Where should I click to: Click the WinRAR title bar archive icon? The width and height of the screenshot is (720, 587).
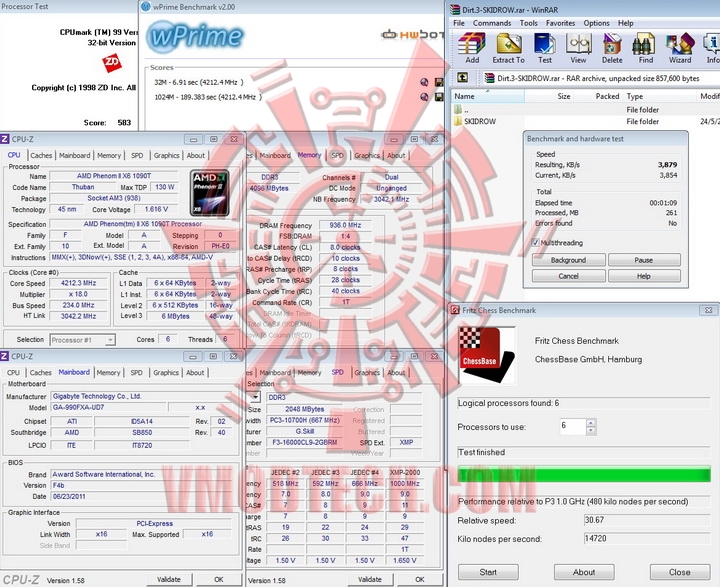(x=455, y=10)
